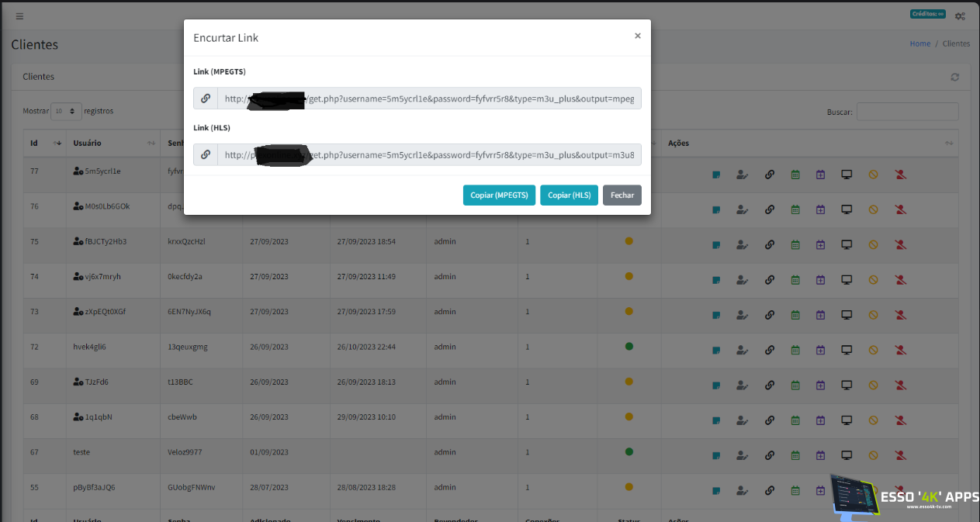980x522 pixels.
Task: Select the HLS link text field
Action: click(x=429, y=155)
